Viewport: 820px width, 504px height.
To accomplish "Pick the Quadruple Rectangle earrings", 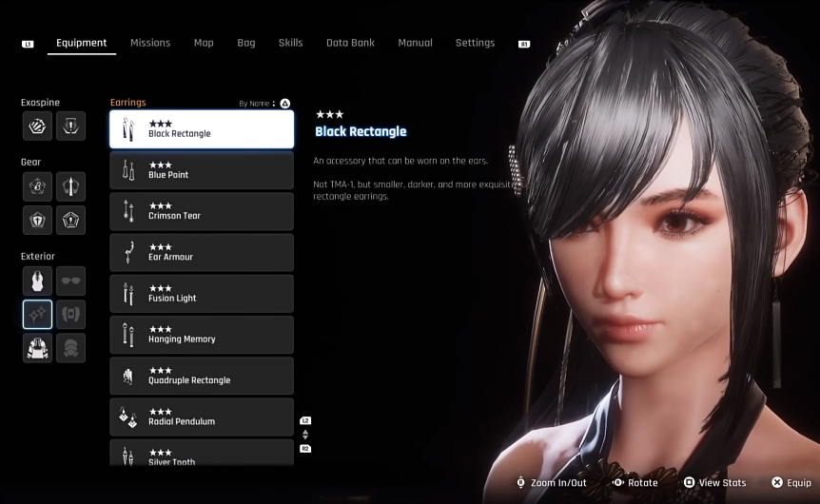I will (202, 376).
